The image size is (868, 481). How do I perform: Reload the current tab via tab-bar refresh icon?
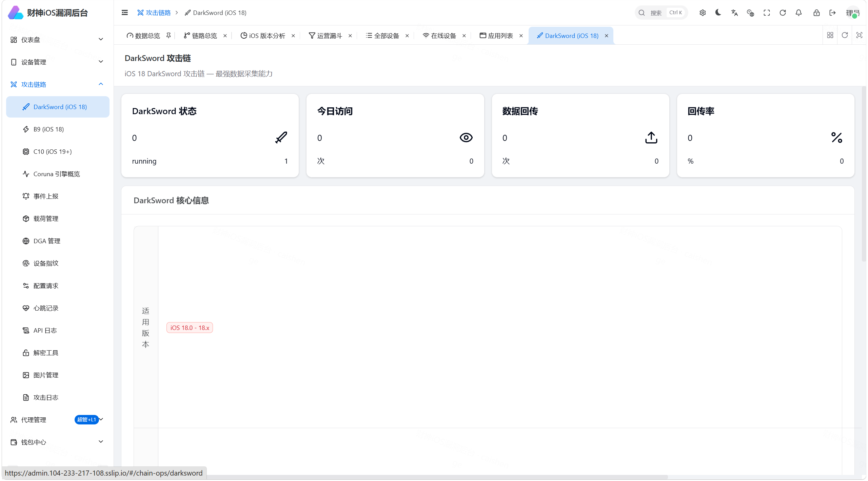tap(845, 35)
